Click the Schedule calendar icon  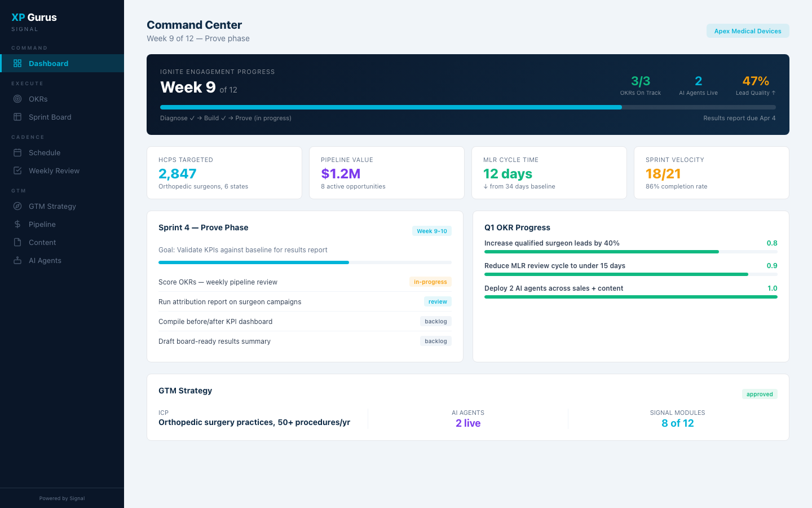coord(17,152)
